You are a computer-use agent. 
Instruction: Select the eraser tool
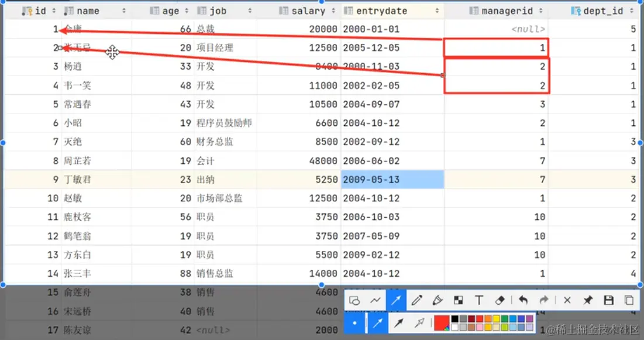coord(500,301)
